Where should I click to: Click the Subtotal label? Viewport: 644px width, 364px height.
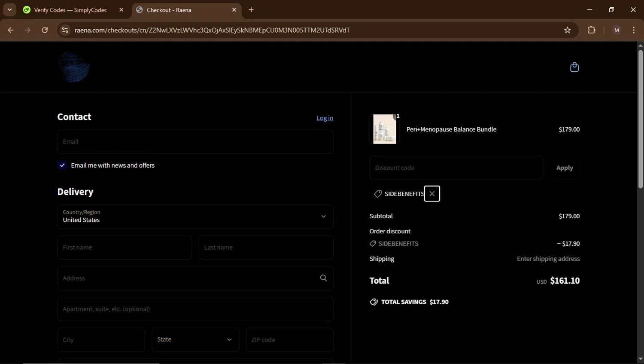coord(381,216)
